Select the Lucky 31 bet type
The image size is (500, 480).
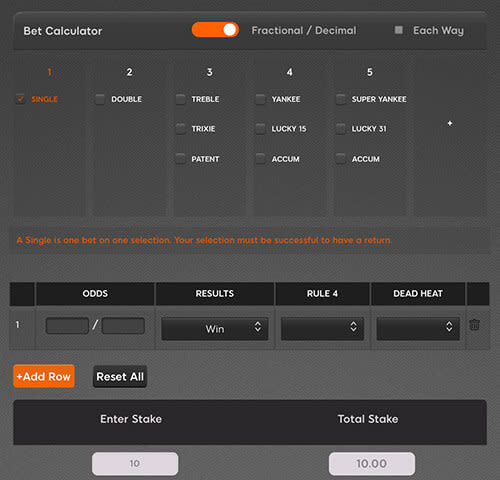340,129
